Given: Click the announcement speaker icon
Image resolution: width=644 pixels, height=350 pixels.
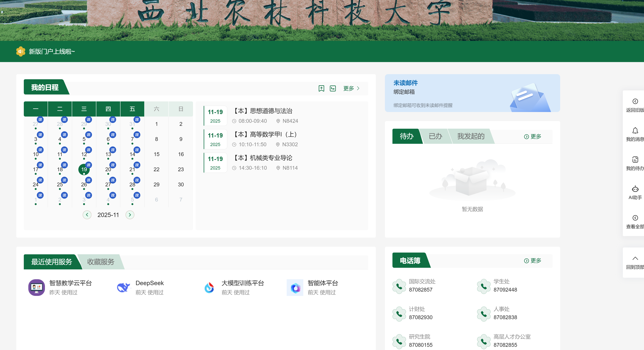Looking at the screenshot, I should point(21,52).
